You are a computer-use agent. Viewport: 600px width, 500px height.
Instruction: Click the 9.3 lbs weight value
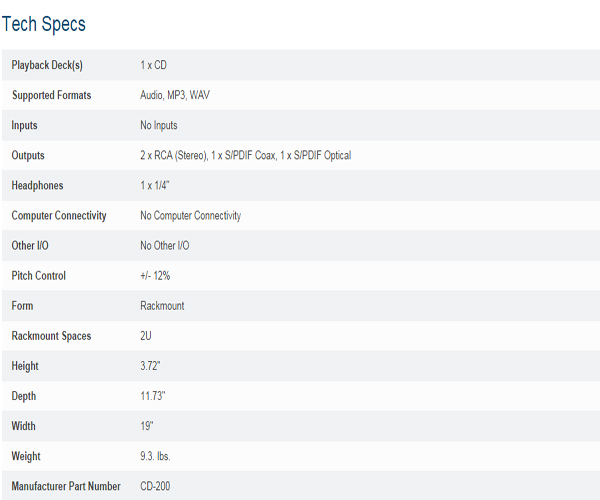(155, 456)
